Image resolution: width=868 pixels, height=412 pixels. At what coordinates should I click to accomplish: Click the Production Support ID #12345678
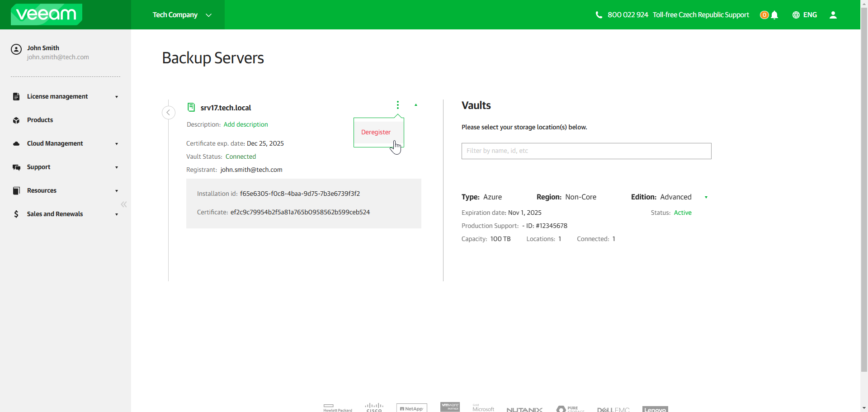[x=545, y=226]
